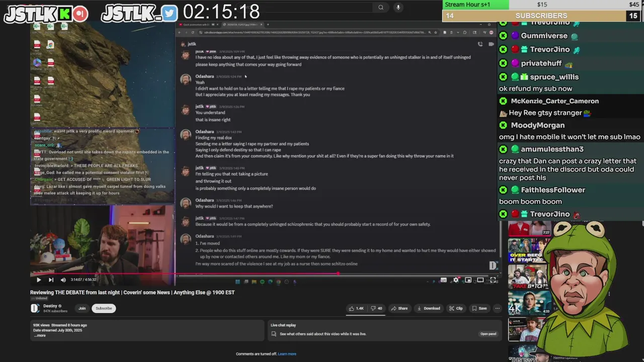Open the 7:27 recommended video thumbnail

[529, 228]
